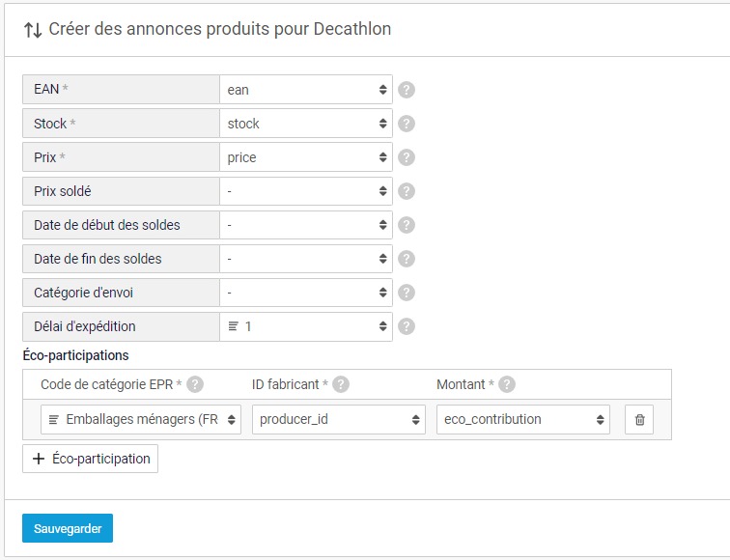Open the Prix dropdown showing price
730x560 pixels.
pyautogui.click(x=306, y=157)
